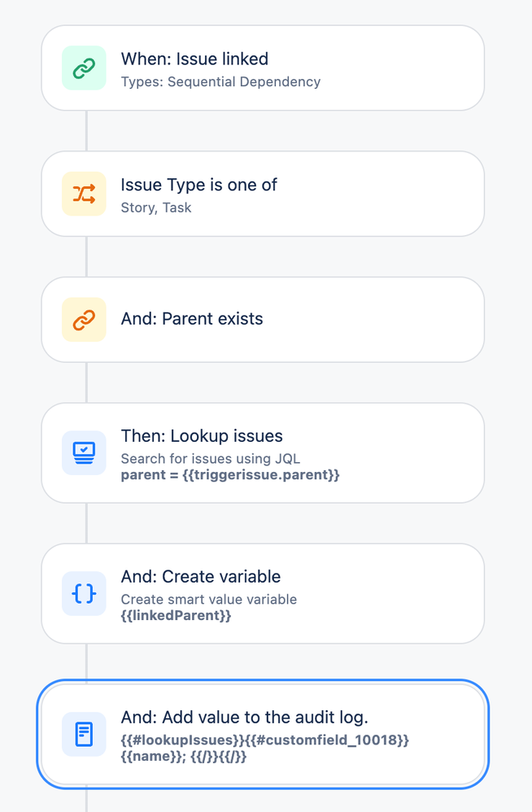Select "And: Add value to the audit log." title
The height and width of the screenshot is (812, 532).
(x=244, y=718)
